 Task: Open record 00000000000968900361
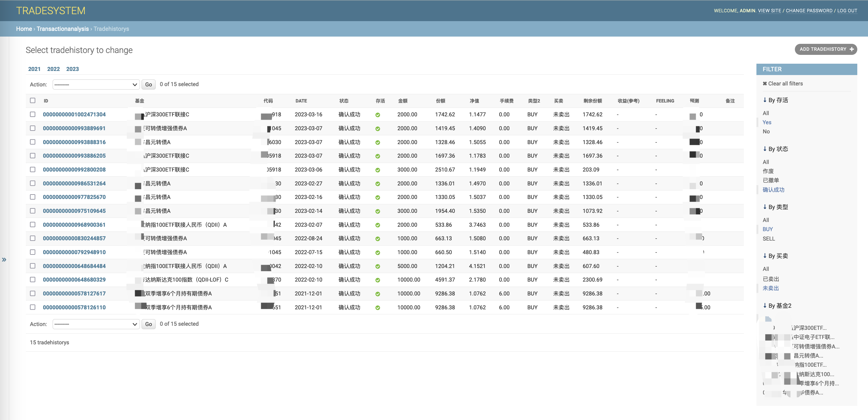pos(74,225)
